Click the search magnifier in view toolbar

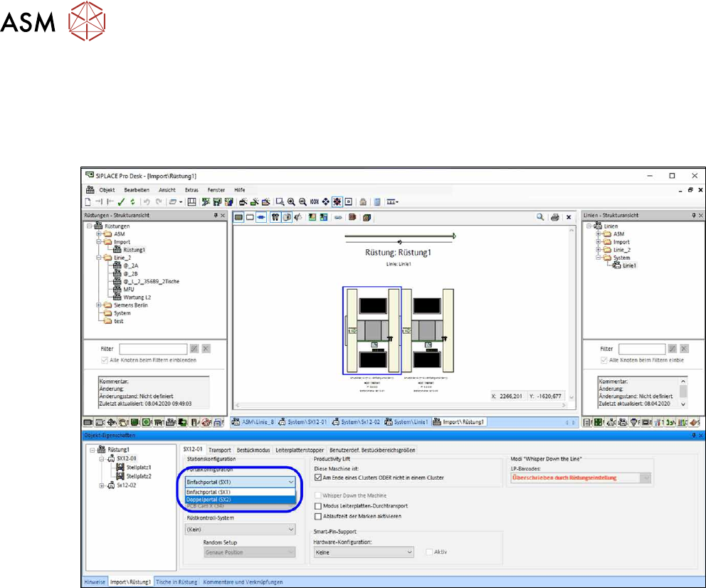tap(540, 217)
